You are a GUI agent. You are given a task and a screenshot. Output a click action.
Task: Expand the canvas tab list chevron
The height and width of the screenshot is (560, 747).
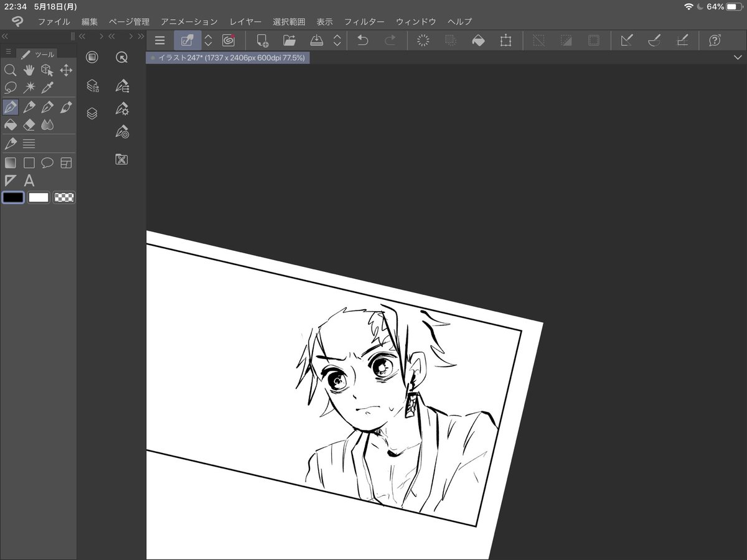tap(738, 57)
